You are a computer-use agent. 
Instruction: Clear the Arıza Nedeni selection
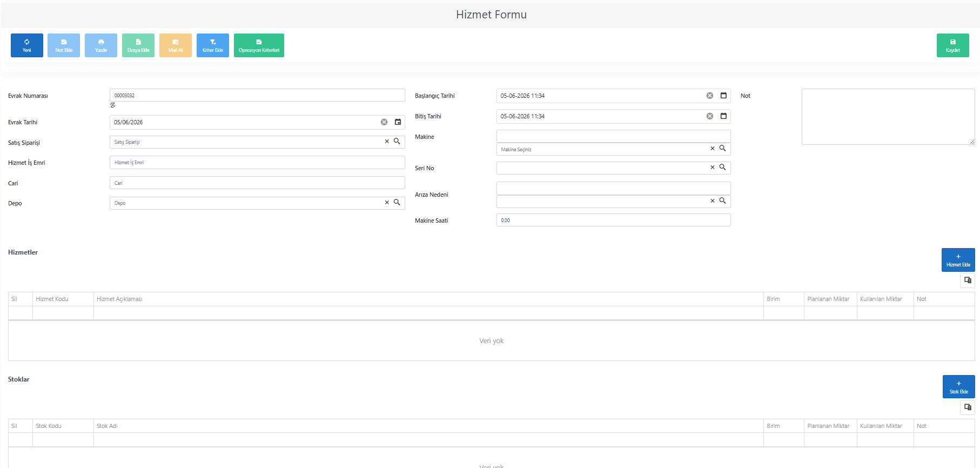click(x=713, y=201)
